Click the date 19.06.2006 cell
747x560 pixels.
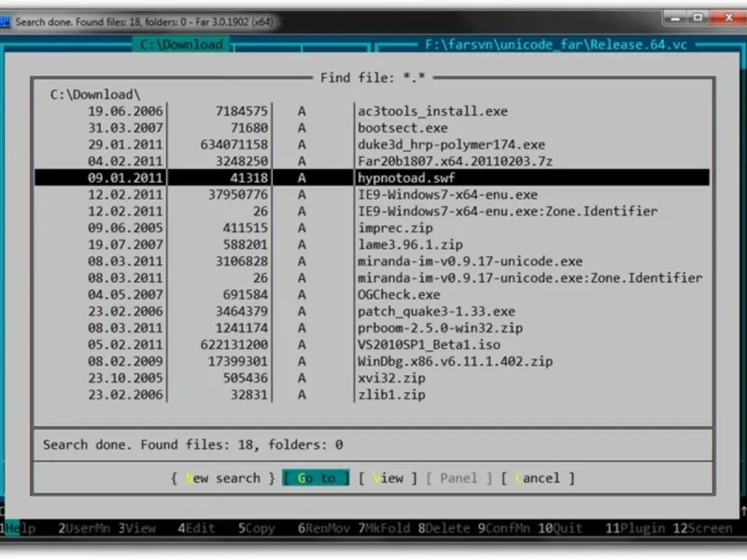pos(125,111)
